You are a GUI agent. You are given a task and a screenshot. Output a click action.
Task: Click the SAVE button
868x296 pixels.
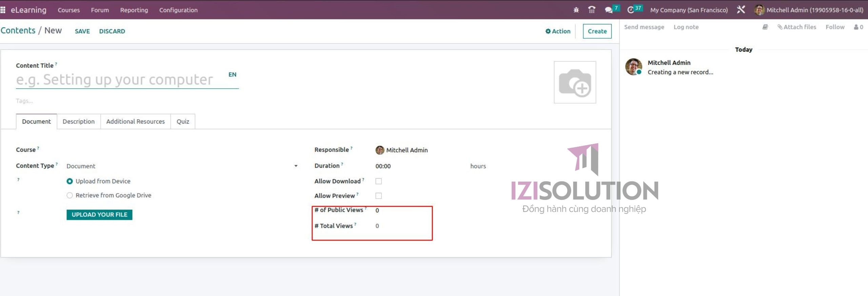click(x=82, y=31)
